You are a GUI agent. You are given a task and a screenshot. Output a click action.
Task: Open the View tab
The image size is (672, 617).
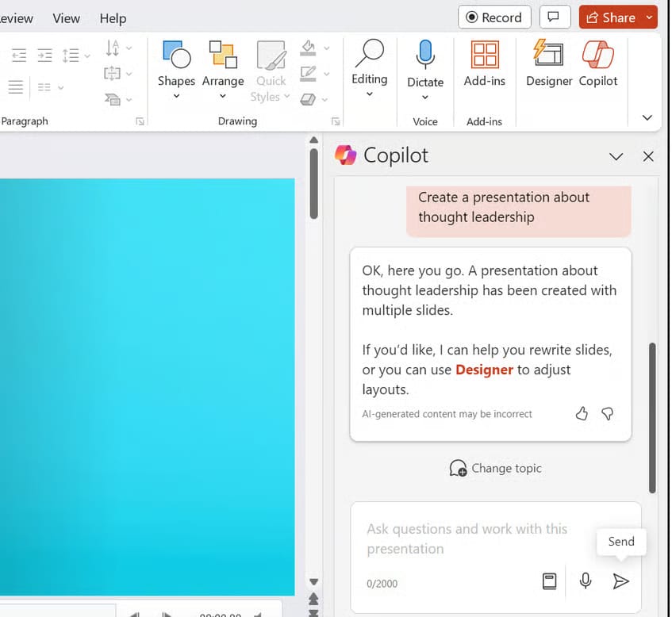click(66, 18)
